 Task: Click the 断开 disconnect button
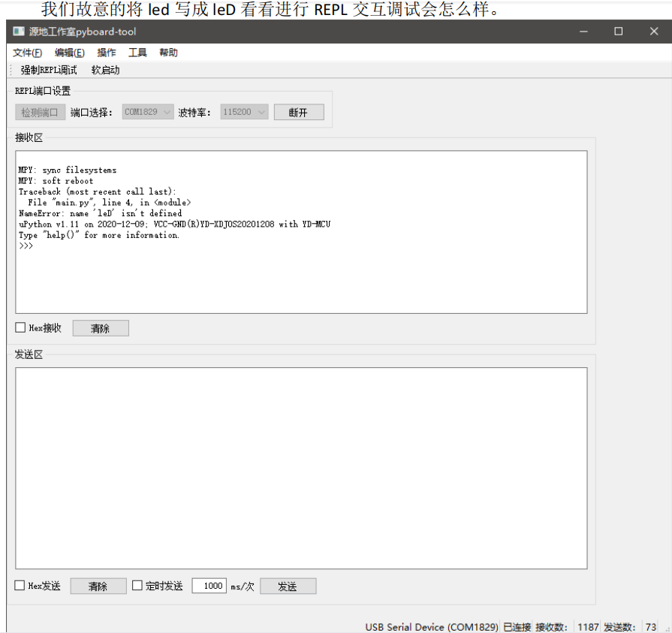pos(299,113)
